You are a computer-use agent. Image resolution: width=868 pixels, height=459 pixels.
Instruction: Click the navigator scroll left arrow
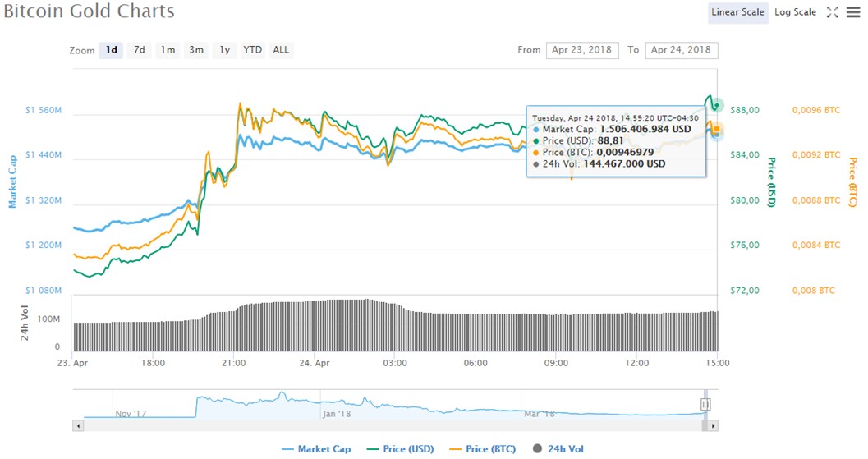(78, 426)
